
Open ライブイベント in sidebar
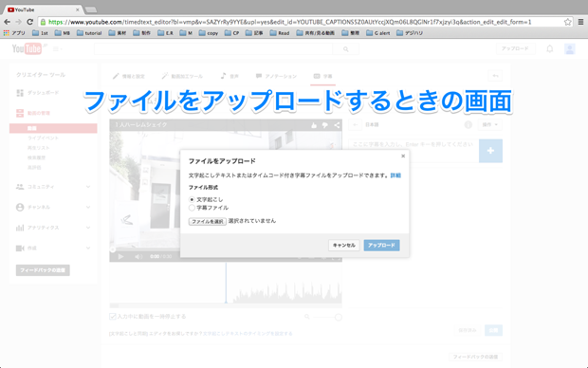43,138
